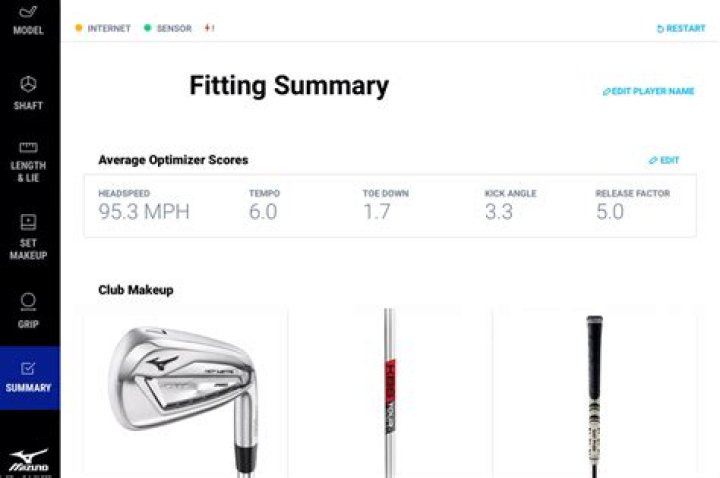Viewport: 720px width, 478px height.
Task: Click the battery status indicator icon
Action: 209,28
